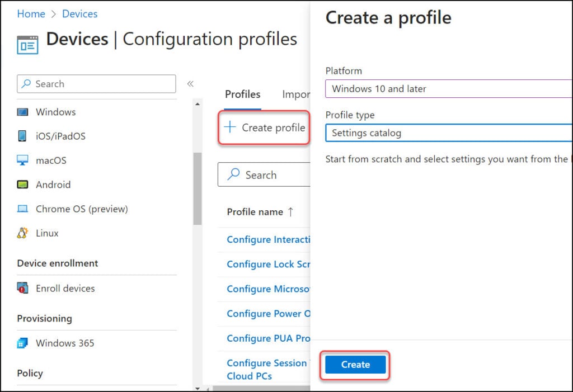Click the blue Create button
Screen dimensions: 573x392
point(355,365)
